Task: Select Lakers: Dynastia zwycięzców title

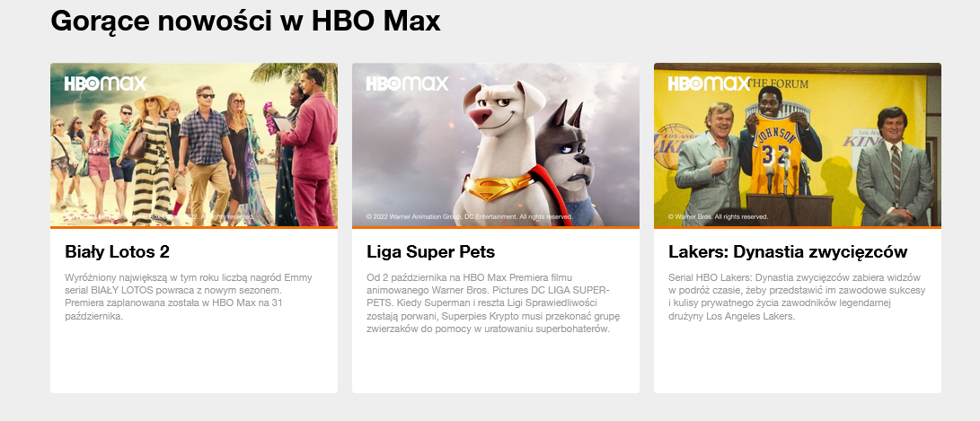Action: (x=788, y=251)
